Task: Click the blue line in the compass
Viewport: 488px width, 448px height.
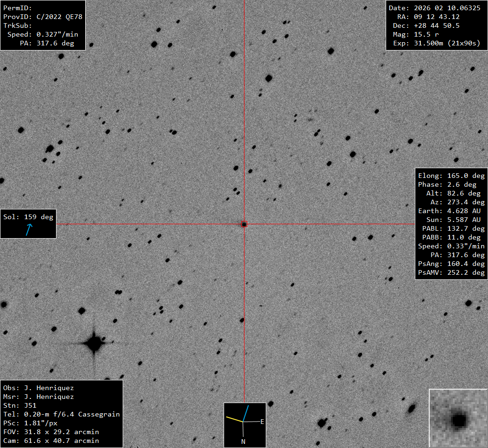Action: click(x=246, y=413)
